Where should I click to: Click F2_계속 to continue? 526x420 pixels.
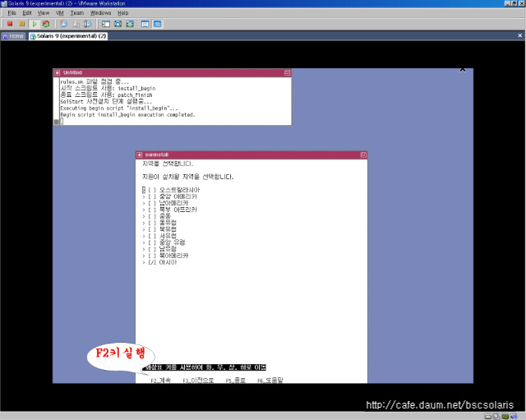click(161, 380)
